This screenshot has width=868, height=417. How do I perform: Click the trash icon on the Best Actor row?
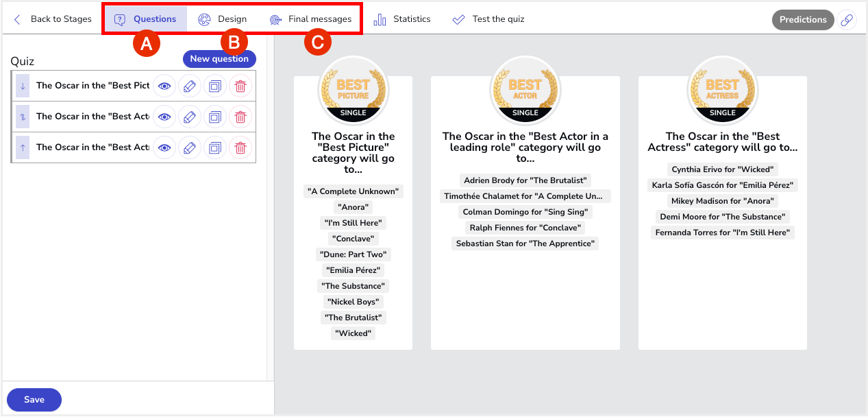tap(240, 117)
